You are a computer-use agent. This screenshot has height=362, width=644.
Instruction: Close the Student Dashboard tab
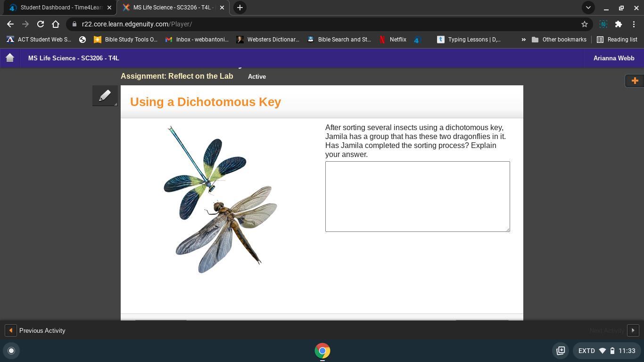pyautogui.click(x=109, y=8)
